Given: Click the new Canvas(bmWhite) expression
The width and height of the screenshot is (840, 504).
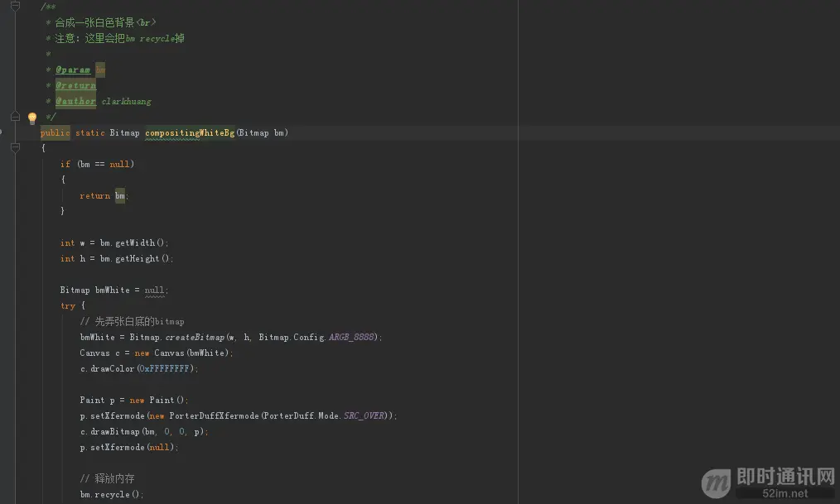Looking at the screenshot, I should click(181, 353).
